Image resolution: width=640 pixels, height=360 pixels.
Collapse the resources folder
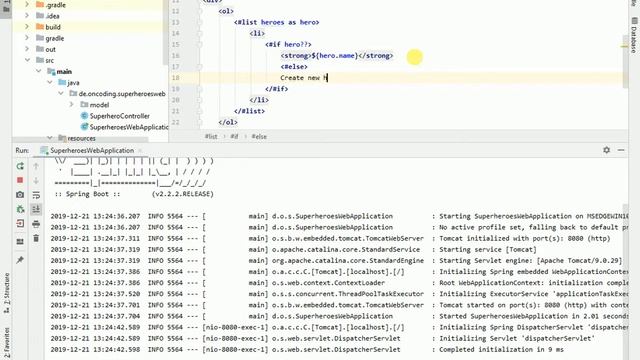[x=49, y=138]
